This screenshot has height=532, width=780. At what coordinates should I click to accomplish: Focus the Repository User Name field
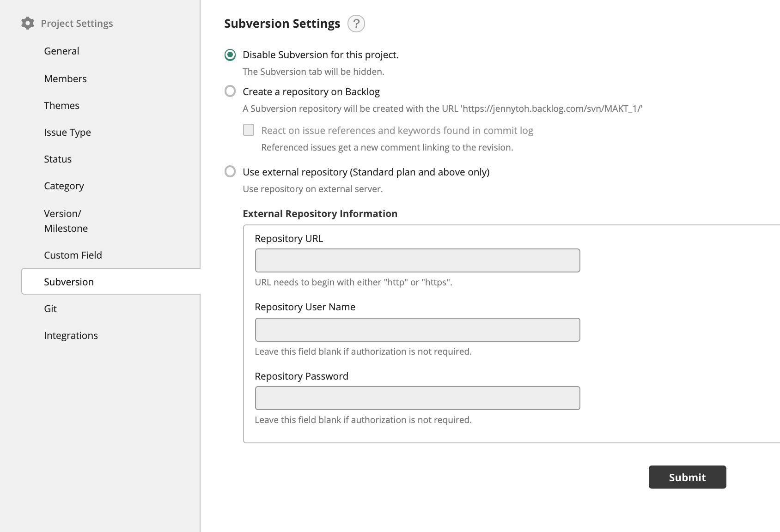(417, 330)
